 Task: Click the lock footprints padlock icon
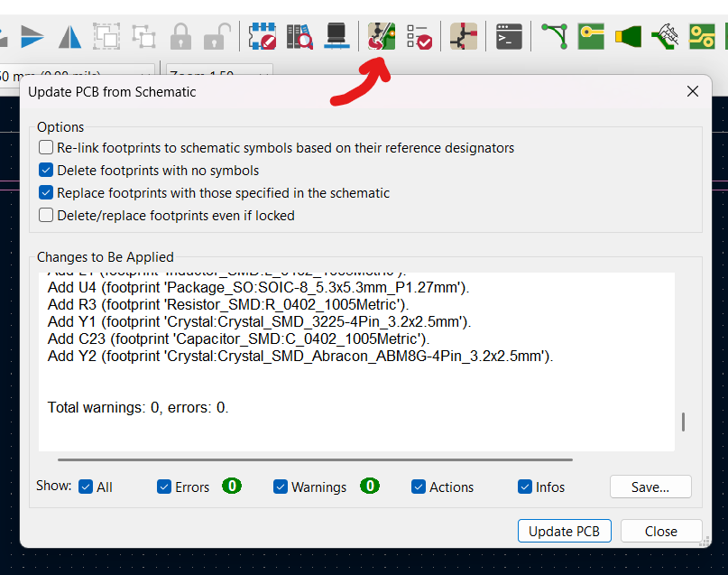[x=181, y=36]
